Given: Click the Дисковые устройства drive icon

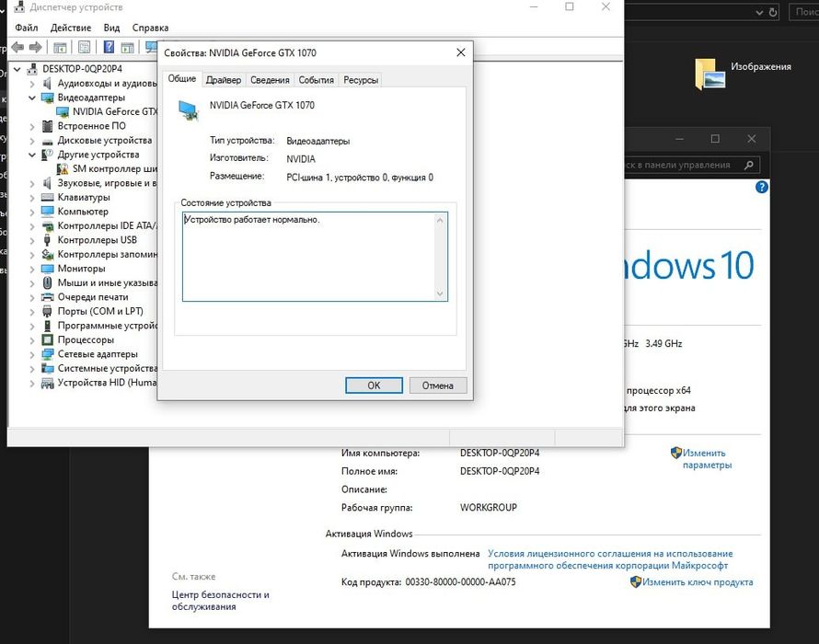Looking at the screenshot, I should click(x=48, y=141).
